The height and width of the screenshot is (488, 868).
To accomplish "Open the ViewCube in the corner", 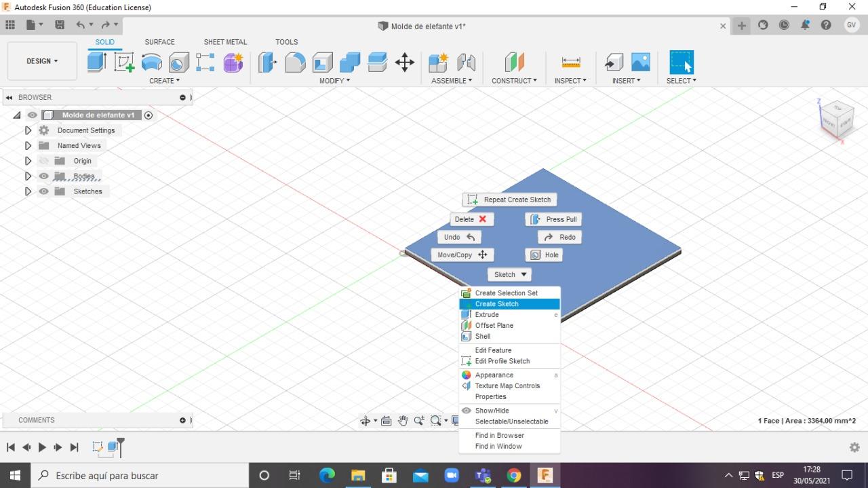I will click(x=837, y=119).
